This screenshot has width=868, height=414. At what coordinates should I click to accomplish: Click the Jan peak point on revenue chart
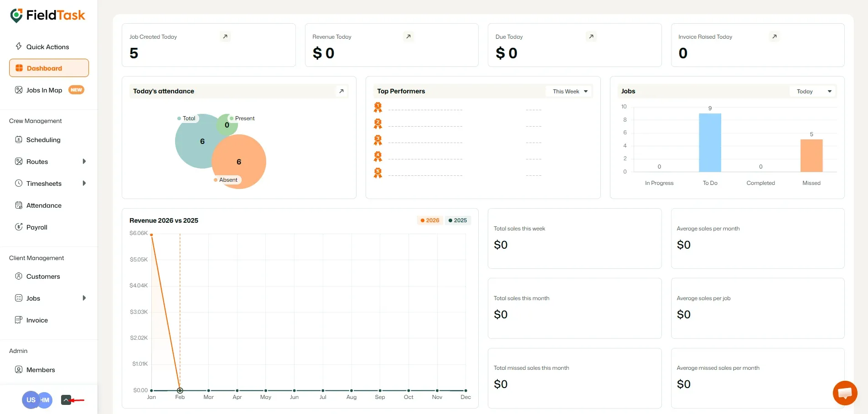151,235
